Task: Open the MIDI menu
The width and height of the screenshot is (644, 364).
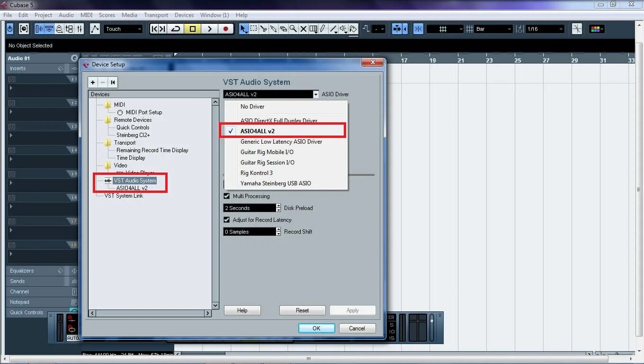Action: pos(87,15)
